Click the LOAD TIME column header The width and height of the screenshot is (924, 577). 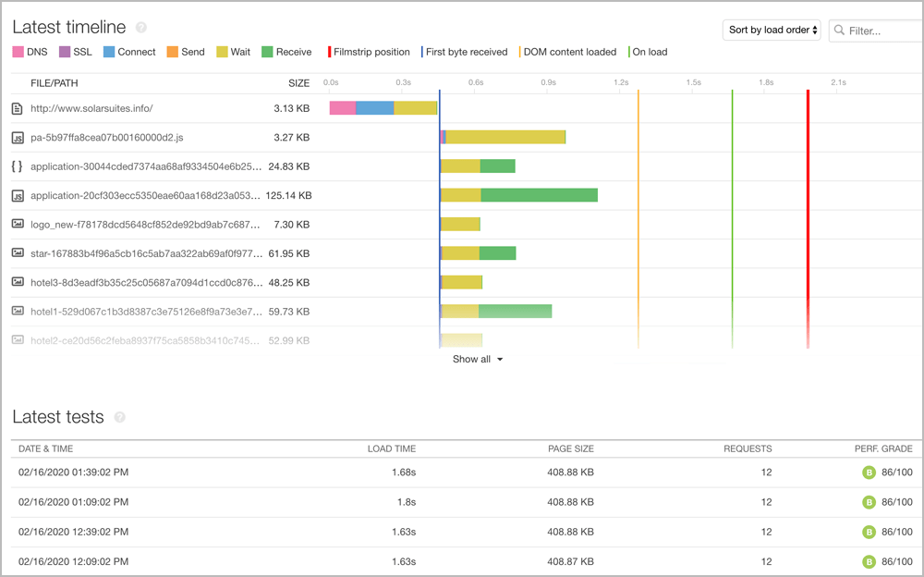[x=392, y=448]
